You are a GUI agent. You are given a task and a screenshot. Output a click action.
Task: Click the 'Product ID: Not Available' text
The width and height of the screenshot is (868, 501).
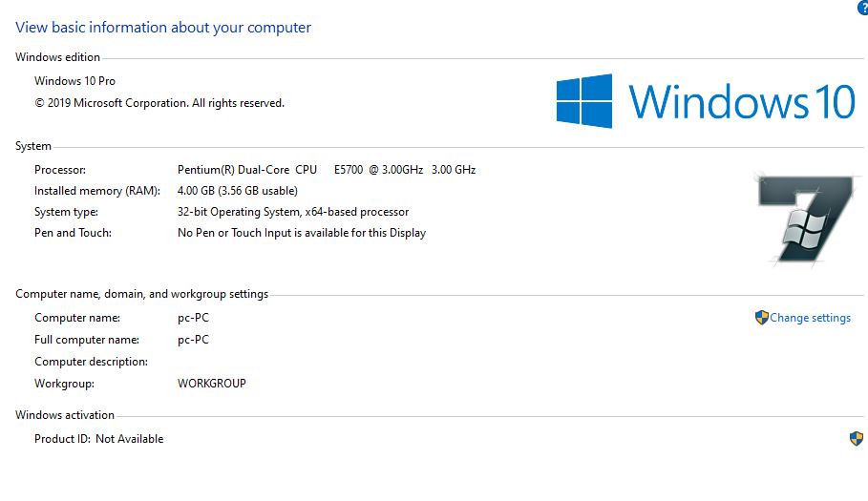tap(98, 439)
